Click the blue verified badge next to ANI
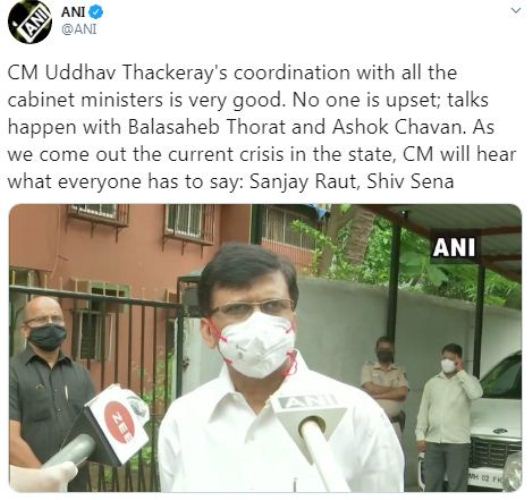The height and width of the screenshot is (500, 532). (96, 13)
